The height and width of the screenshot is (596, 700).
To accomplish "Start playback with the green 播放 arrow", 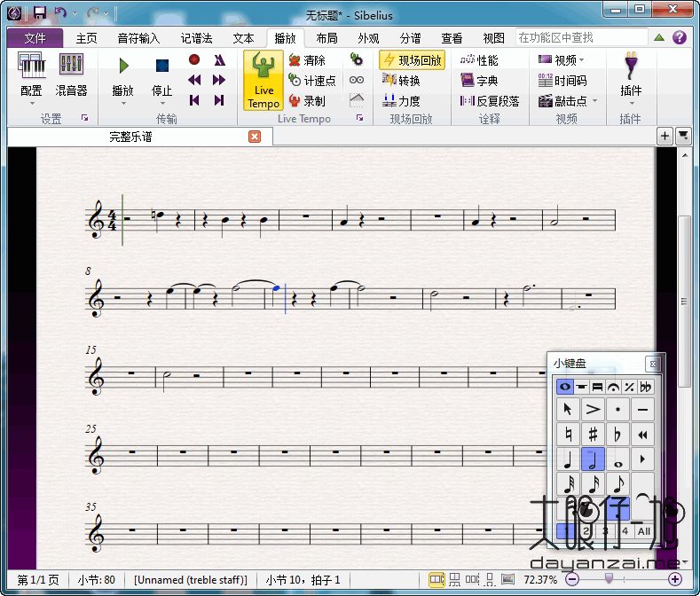I will click(123, 66).
